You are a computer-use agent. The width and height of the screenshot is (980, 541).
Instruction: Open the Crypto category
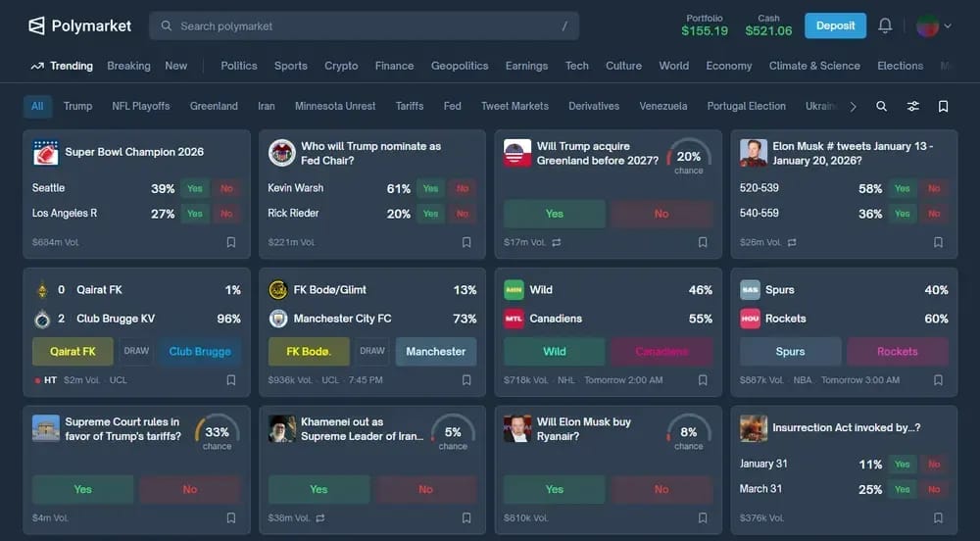coord(341,66)
